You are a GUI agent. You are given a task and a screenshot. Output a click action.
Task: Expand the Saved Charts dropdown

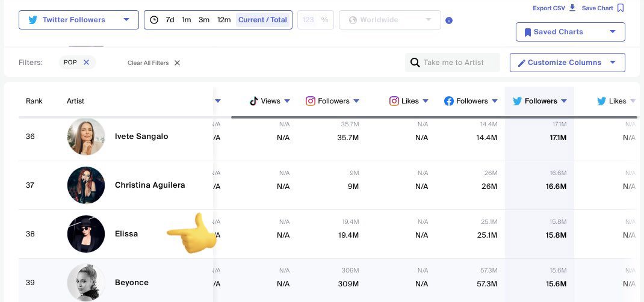point(571,32)
